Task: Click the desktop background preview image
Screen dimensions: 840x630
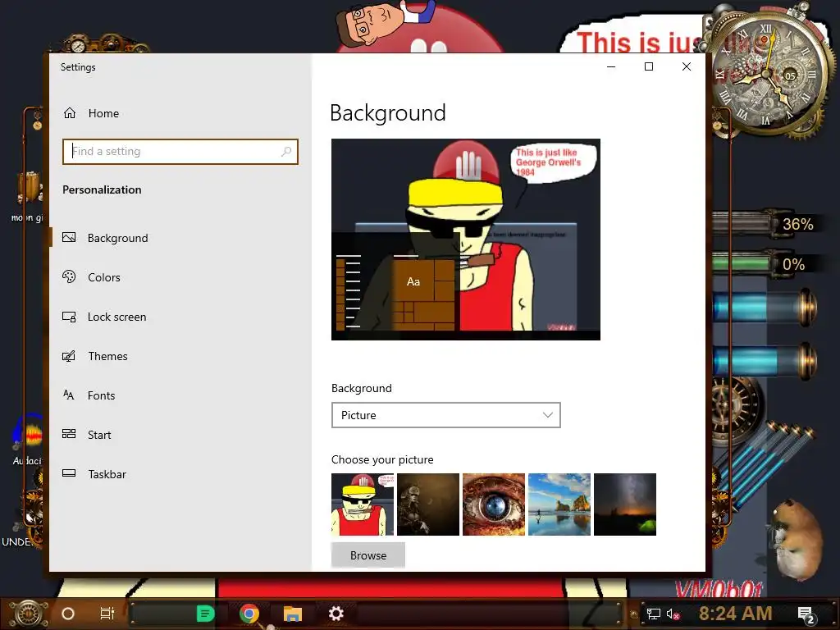Action: tap(466, 240)
